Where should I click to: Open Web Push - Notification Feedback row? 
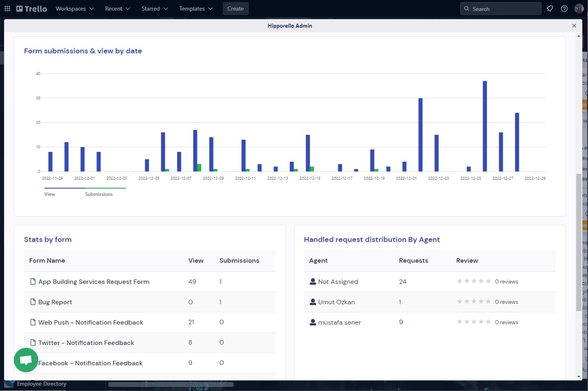(x=150, y=322)
